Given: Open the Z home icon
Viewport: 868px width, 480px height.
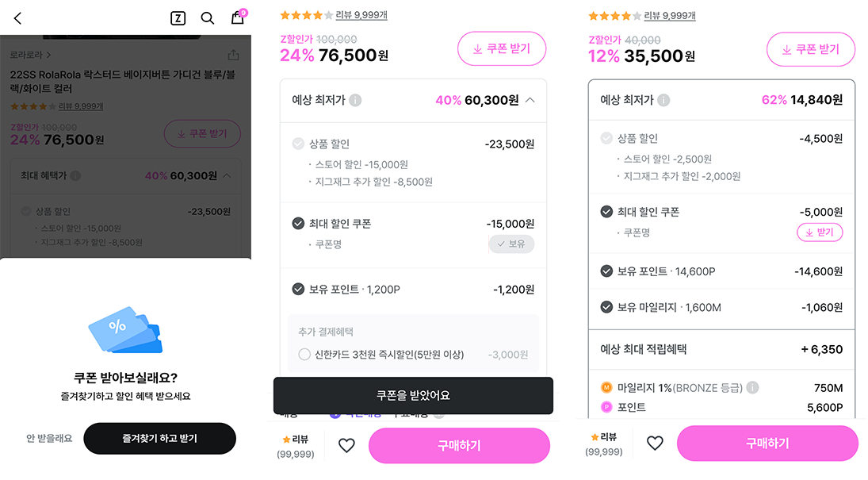Looking at the screenshot, I should click(x=178, y=18).
